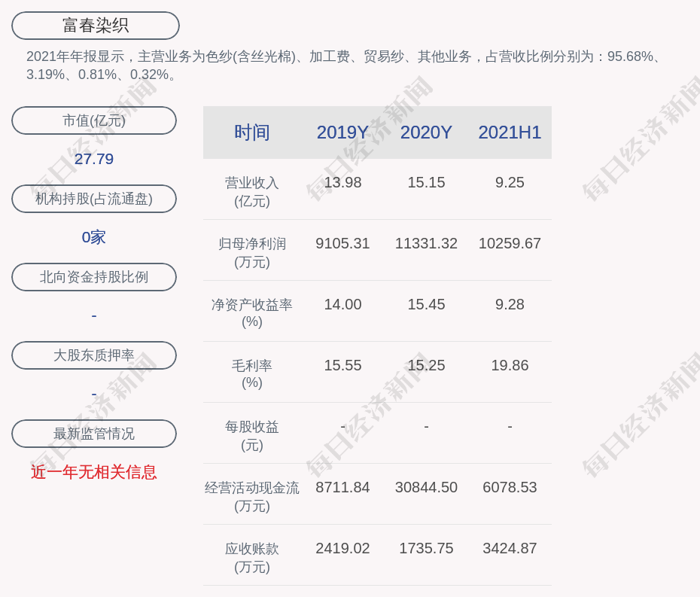Select the 北向资金持股比例 pill
Image resolution: width=700 pixels, height=597 pixels.
pos(94,277)
